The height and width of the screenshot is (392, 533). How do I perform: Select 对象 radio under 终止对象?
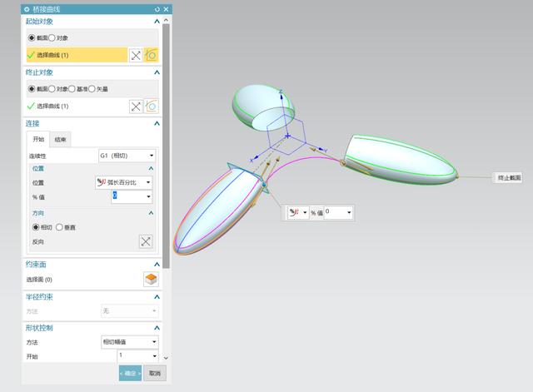(52, 89)
